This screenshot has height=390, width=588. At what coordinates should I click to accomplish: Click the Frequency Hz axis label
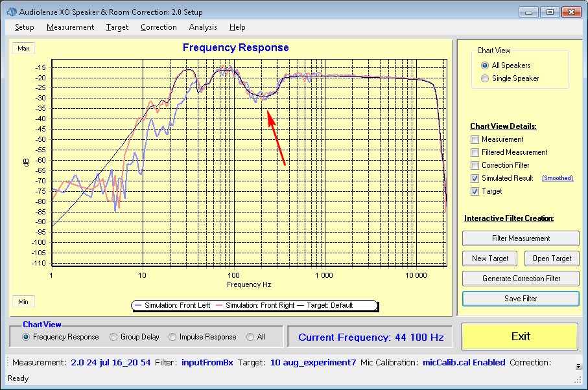249,285
